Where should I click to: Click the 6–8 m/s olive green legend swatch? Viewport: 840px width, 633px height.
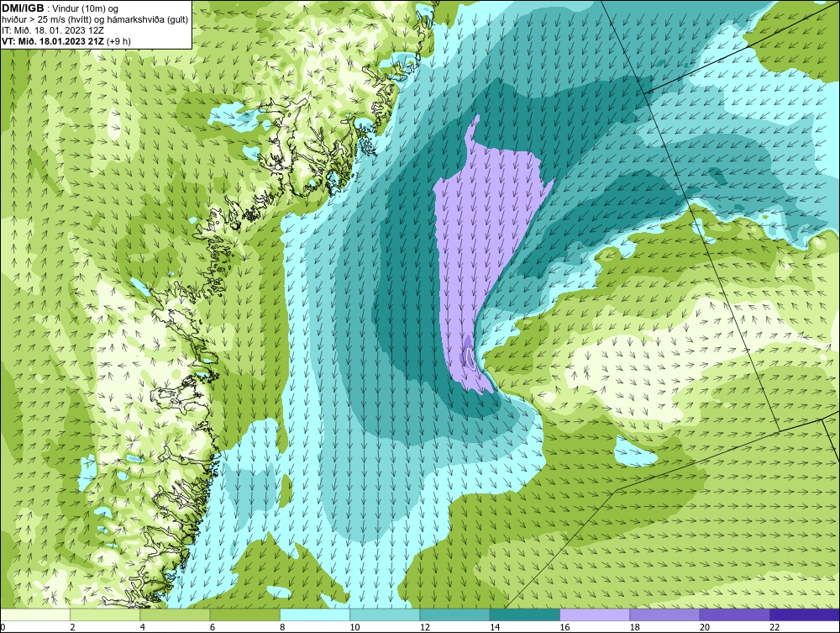click(244, 615)
